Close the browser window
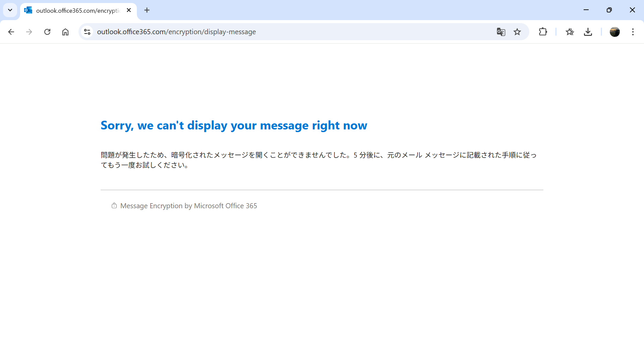Image resolution: width=644 pixels, height=338 pixels. [x=632, y=10]
